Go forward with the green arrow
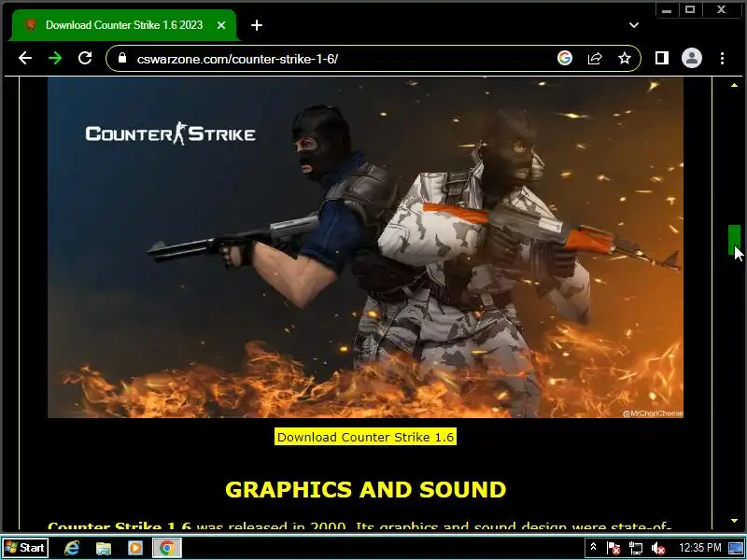The height and width of the screenshot is (560, 747). tap(55, 58)
